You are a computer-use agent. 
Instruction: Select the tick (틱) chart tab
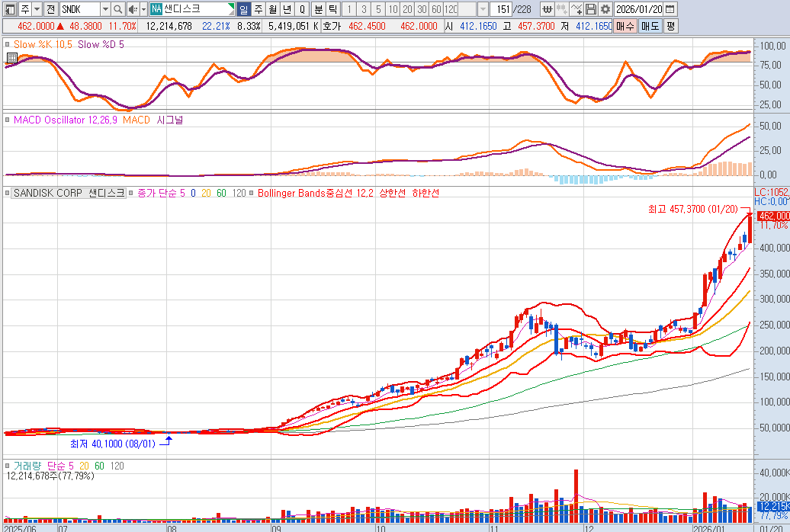point(332,9)
